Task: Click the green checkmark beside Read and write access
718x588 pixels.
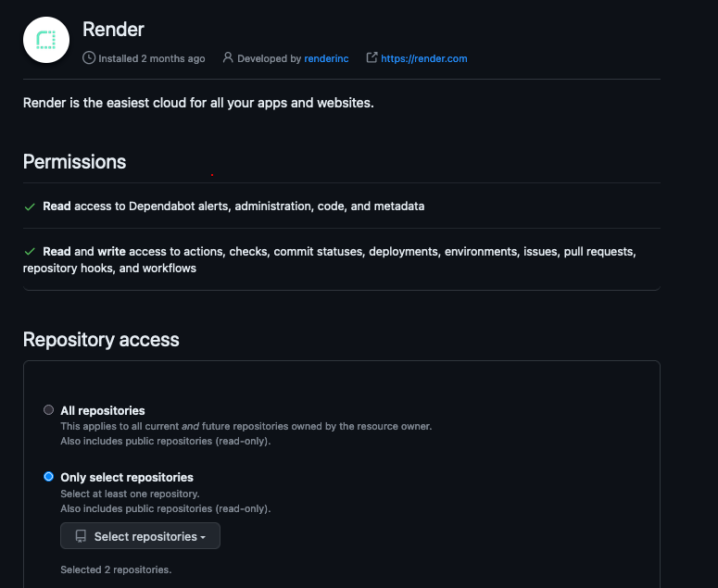Action: coord(31,252)
